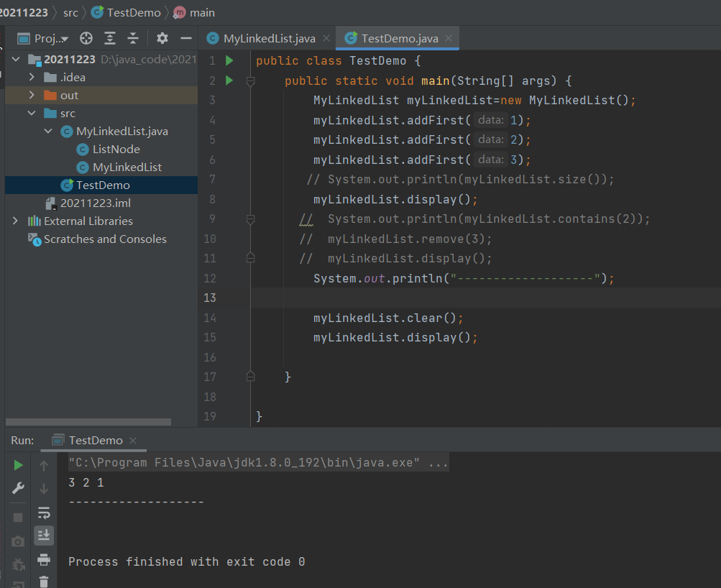Collapse the 20211223 project root
Image resolution: width=721 pixels, height=588 pixels.
16,60
